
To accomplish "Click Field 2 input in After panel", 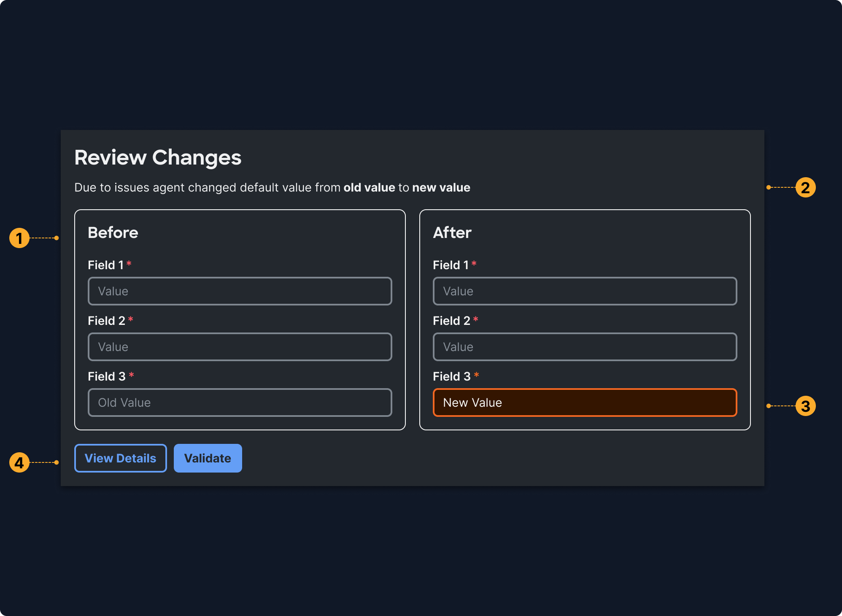I will 585,347.
